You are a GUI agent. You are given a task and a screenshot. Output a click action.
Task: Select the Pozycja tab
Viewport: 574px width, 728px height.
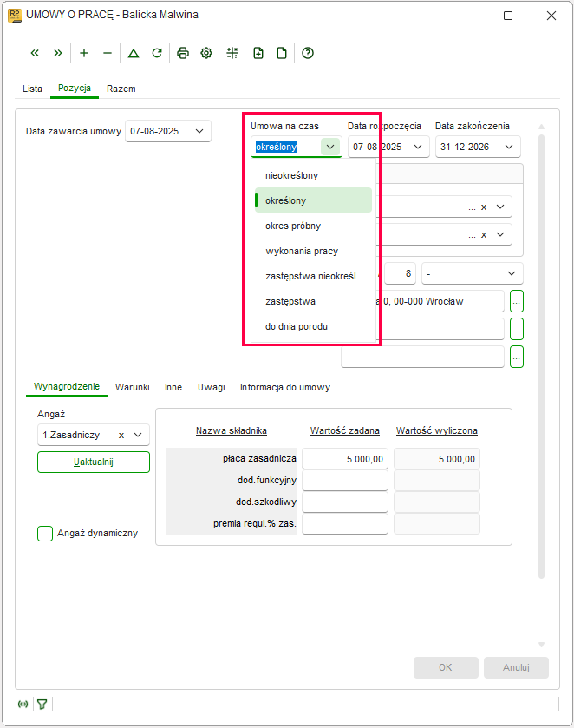75,89
